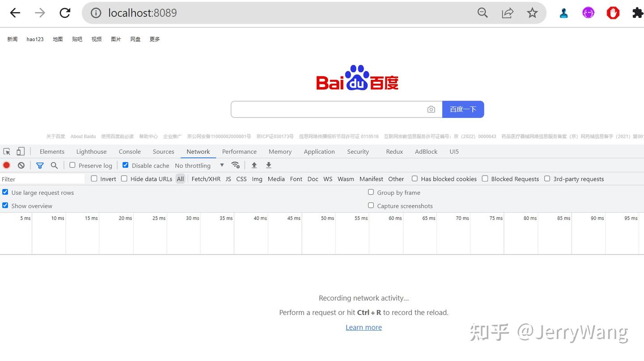
Task: View site information icon in address bar
Action: pyautogui.click(x=96, y=13)
